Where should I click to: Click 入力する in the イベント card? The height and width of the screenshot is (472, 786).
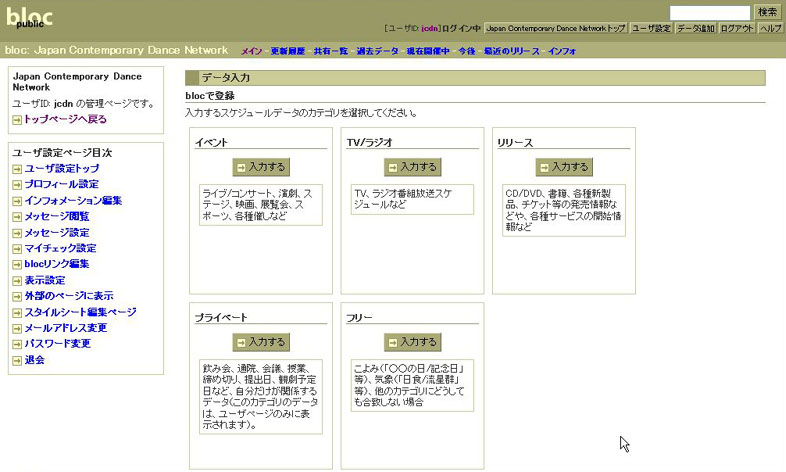pyautogui.click(x=261, y=167)
